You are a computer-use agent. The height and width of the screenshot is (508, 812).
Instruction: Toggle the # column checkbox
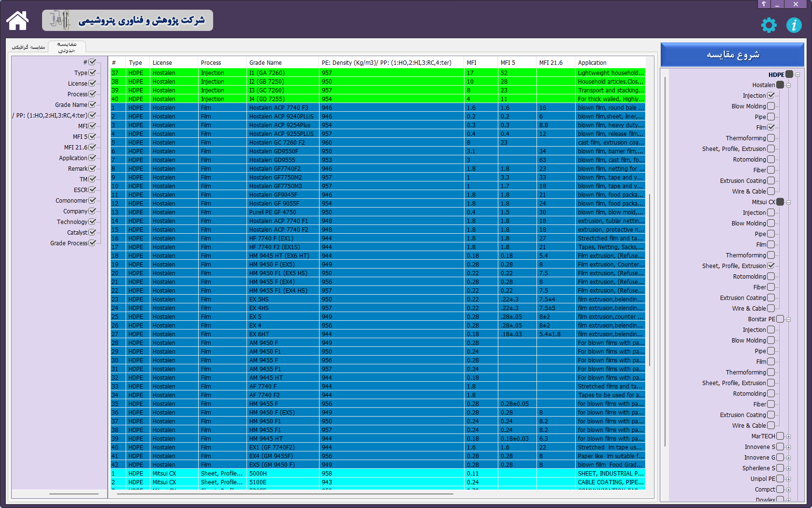(92, 62)
